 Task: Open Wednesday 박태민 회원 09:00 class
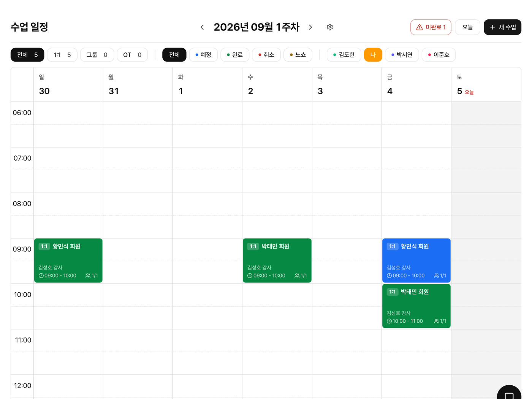[277, 261]
